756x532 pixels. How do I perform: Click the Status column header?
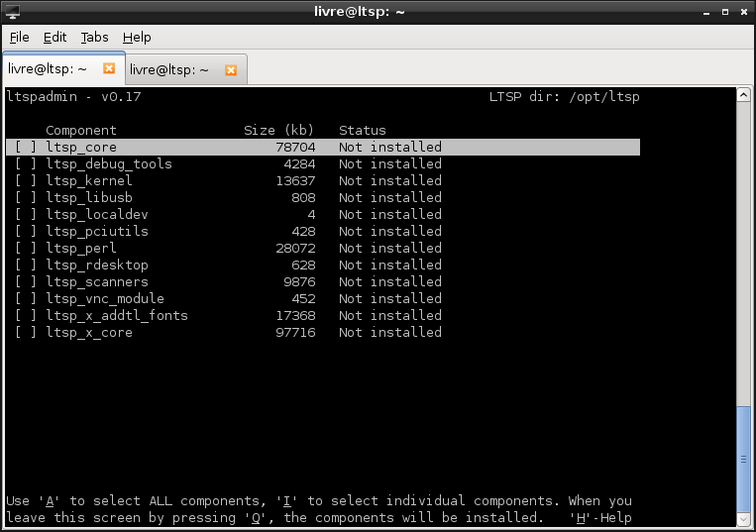pos(363,131)
